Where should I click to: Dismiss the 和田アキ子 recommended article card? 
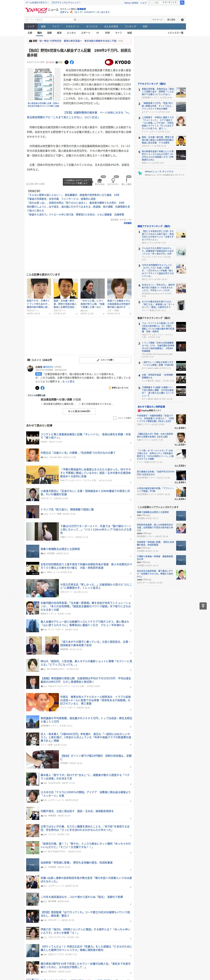(x=50, y=314)
